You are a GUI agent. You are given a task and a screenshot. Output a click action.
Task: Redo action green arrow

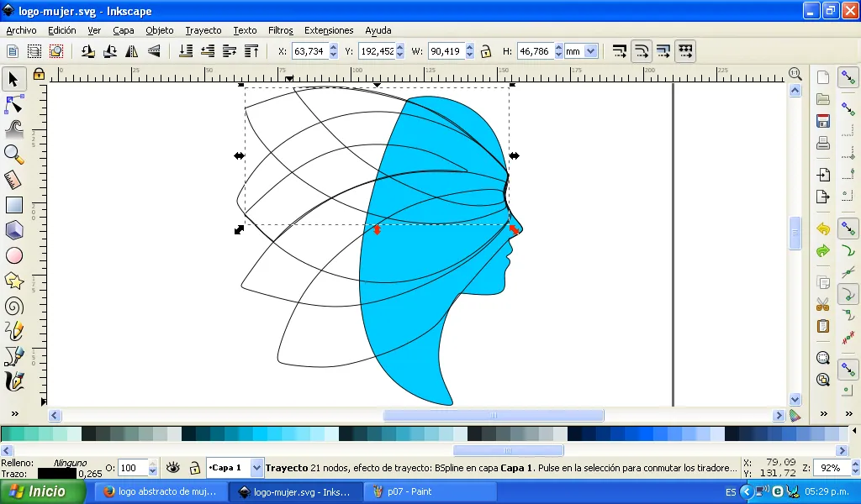822,251
